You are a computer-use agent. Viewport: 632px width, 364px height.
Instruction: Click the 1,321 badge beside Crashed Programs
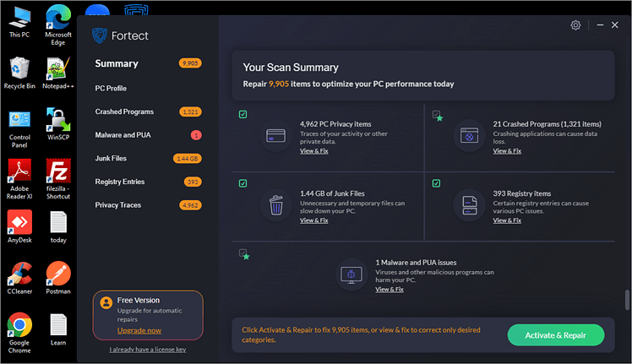(x=190, y=111)
